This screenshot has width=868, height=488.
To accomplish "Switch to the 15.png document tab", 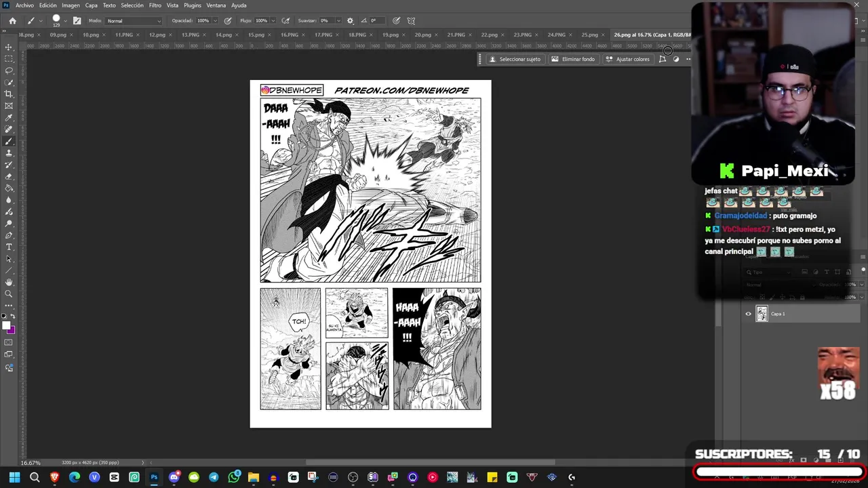I will 256,35.
